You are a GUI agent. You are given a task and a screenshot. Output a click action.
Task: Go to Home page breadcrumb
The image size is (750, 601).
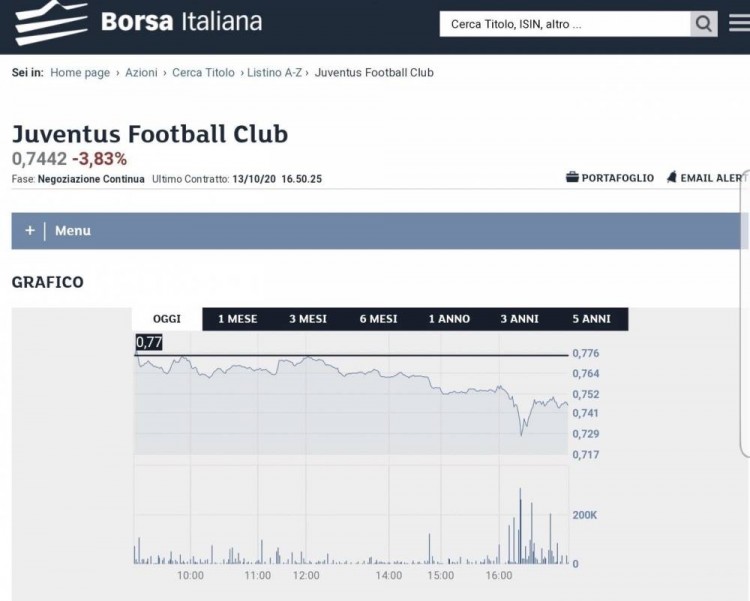click(x=80, y=73)
